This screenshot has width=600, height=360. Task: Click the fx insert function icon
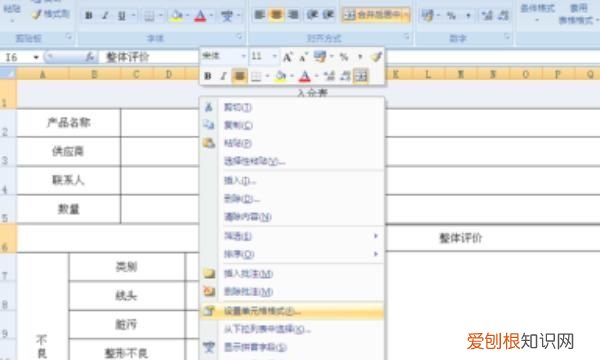point(90,57)
